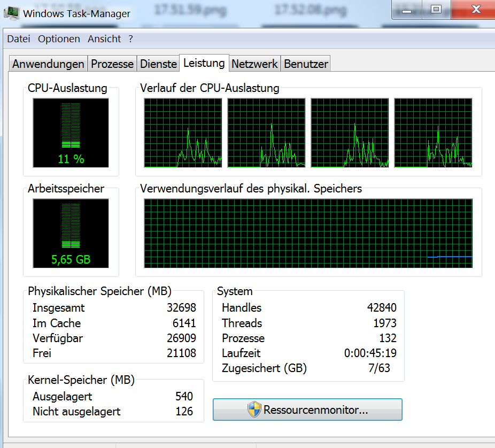495x448 pixels.
Task: Click the Insgesamt label
Action: coord(58,308)
